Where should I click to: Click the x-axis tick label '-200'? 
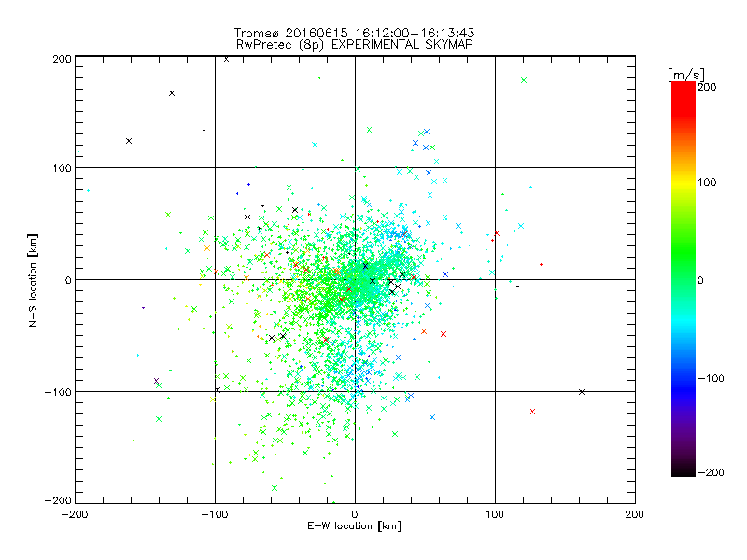75,514
